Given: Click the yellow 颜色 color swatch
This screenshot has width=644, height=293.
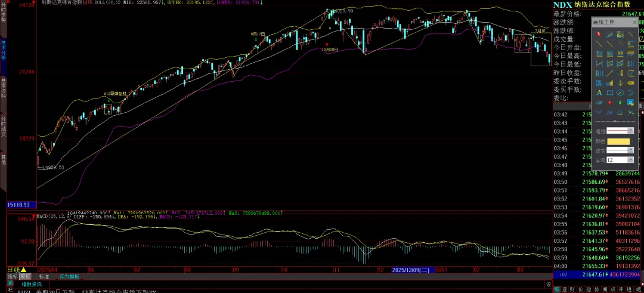Looking at the screenshot, I should 618,141.
